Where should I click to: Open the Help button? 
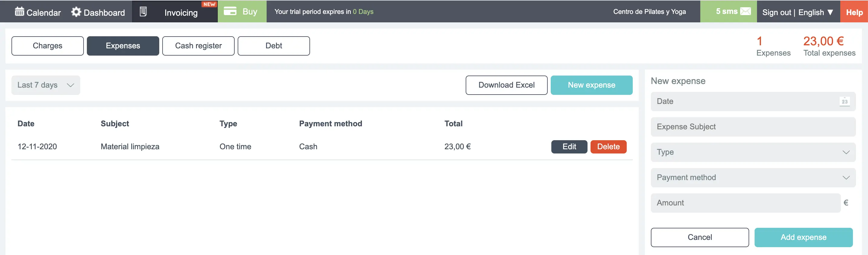pos(854,12)
